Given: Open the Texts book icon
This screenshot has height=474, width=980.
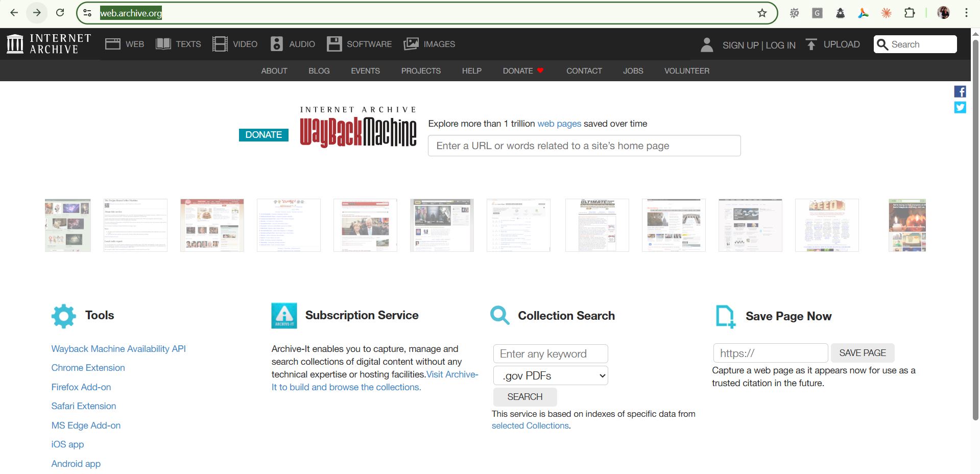Looking at the screenshot, I should [x=163, y=44].
